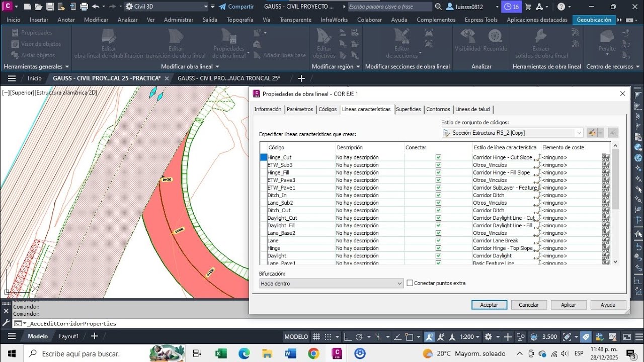Uncheck Conectar for the Daylight_Cut row

coord(438,218)
